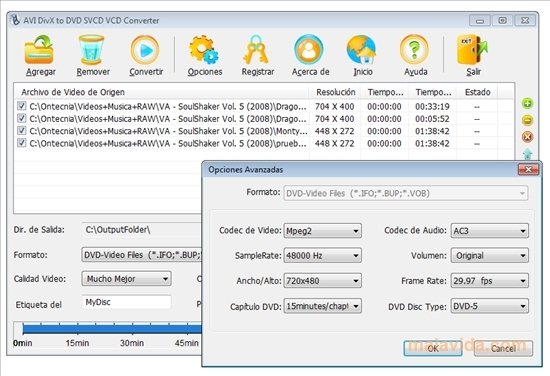Toggle the Monty file checkbox
Image resolution: width=550 pixels, height=376 pixels.
tap(22, 130)
